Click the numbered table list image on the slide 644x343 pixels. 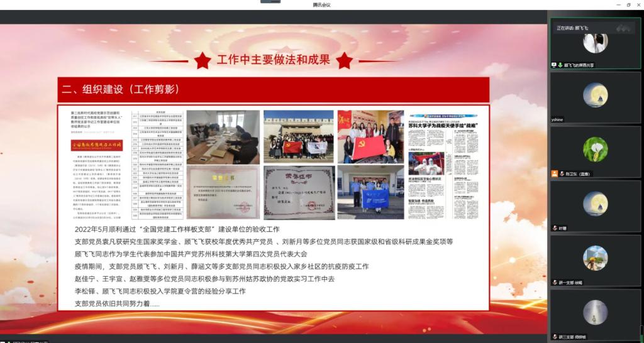[157, 165]
